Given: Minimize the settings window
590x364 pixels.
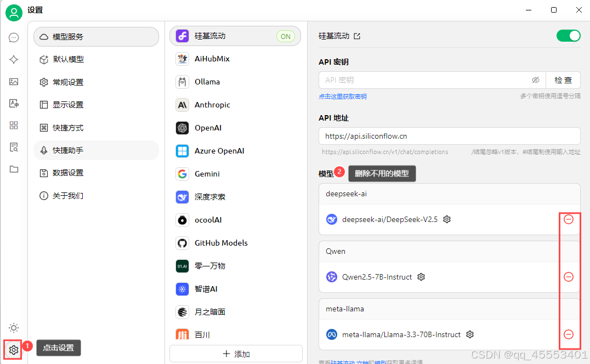Looking at the screenshot, I should (x=529, y=10).
